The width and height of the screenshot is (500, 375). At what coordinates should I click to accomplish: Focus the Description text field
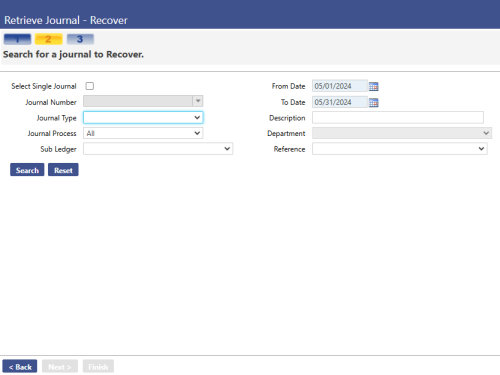pyautogui.click(x=398, y=117)
